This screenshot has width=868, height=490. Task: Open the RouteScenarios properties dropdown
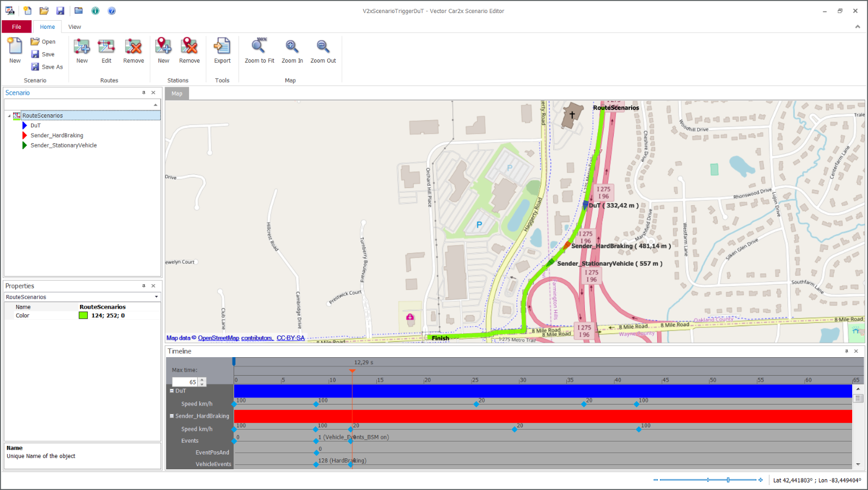point(156,297)
